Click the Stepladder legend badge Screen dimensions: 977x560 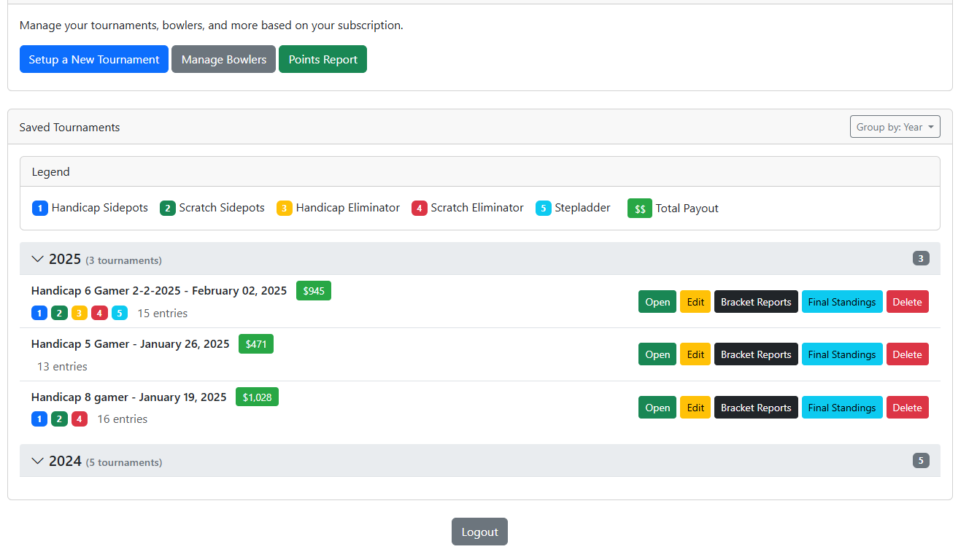point(543,208)
